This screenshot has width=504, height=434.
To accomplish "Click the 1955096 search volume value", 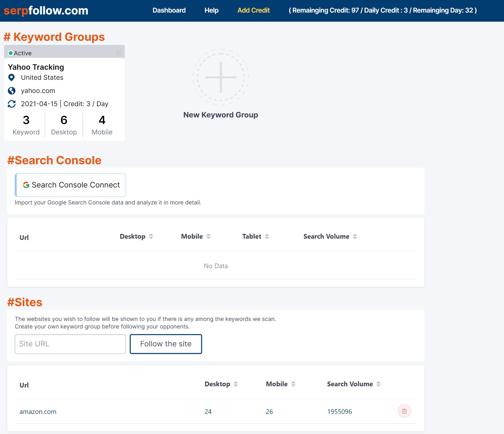I will (340, 412).
